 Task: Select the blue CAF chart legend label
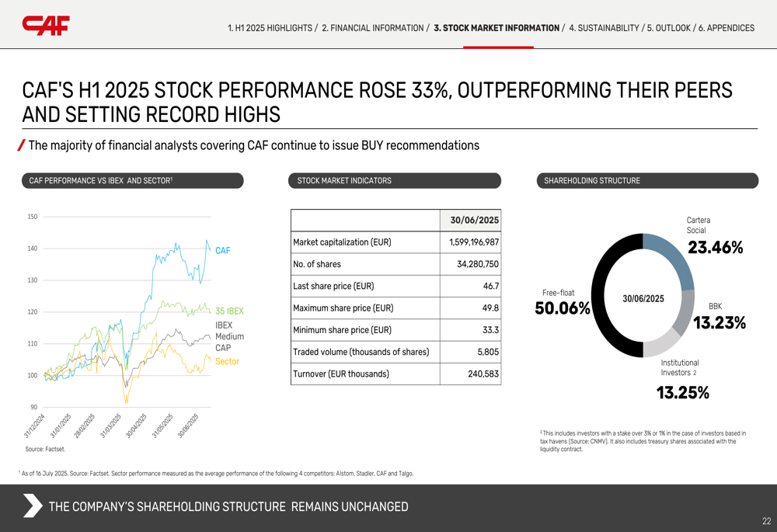pos(222,251)
